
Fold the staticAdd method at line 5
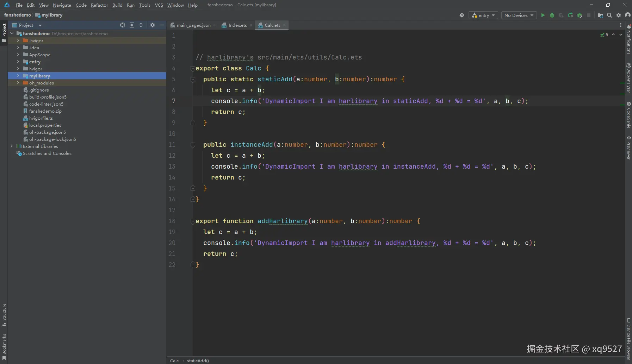[193, 79]
